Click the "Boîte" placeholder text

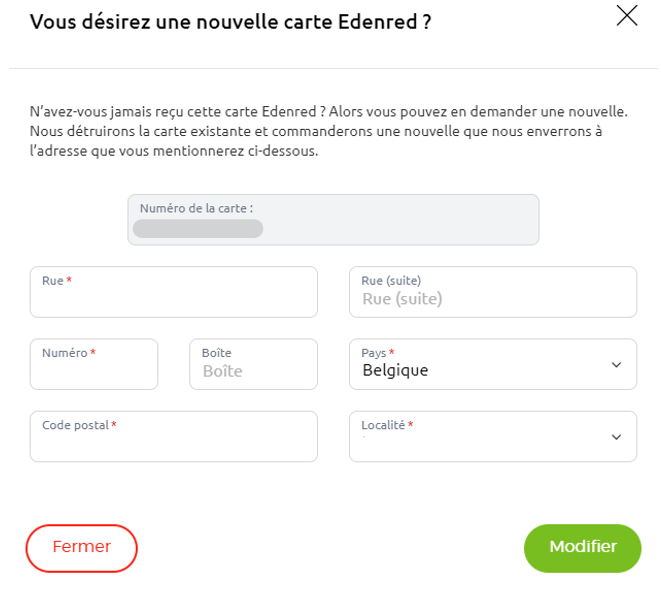click(222, 371)
